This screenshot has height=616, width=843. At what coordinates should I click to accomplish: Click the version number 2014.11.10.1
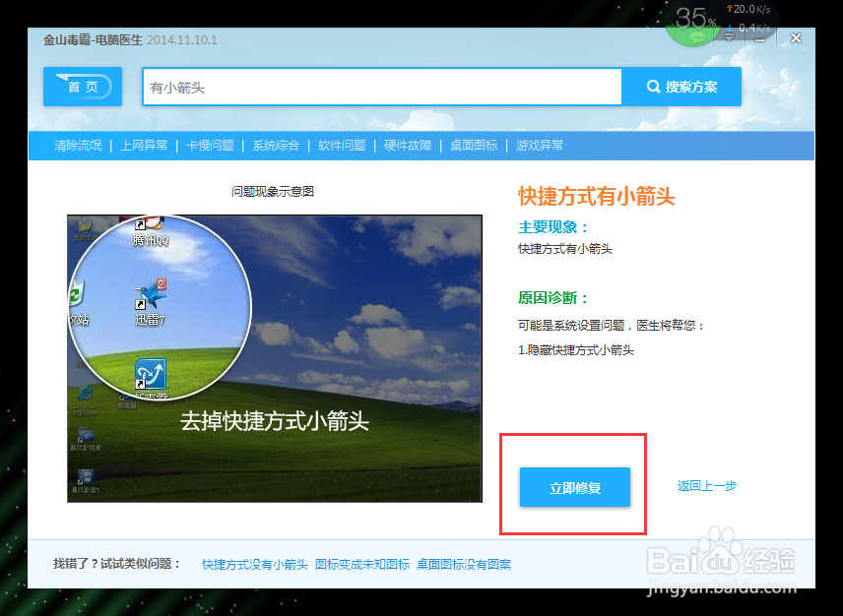click(182, 40)
